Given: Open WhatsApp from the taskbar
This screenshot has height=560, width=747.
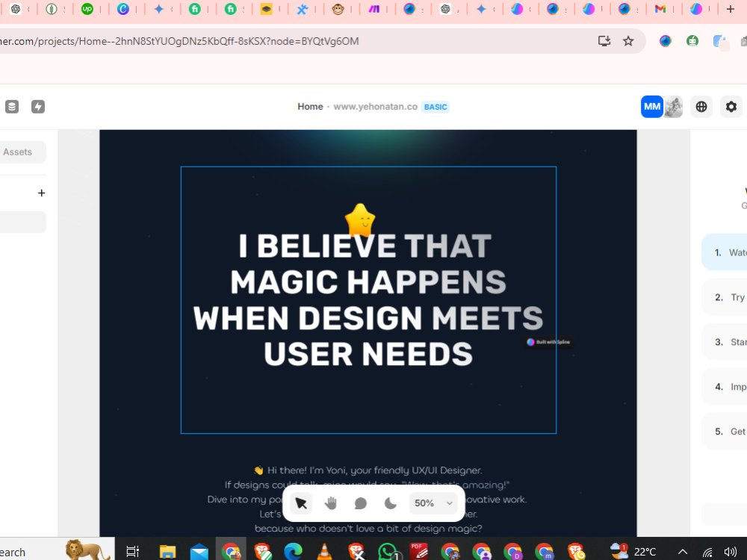Looking at the screenshot, I should pos(387,551).
